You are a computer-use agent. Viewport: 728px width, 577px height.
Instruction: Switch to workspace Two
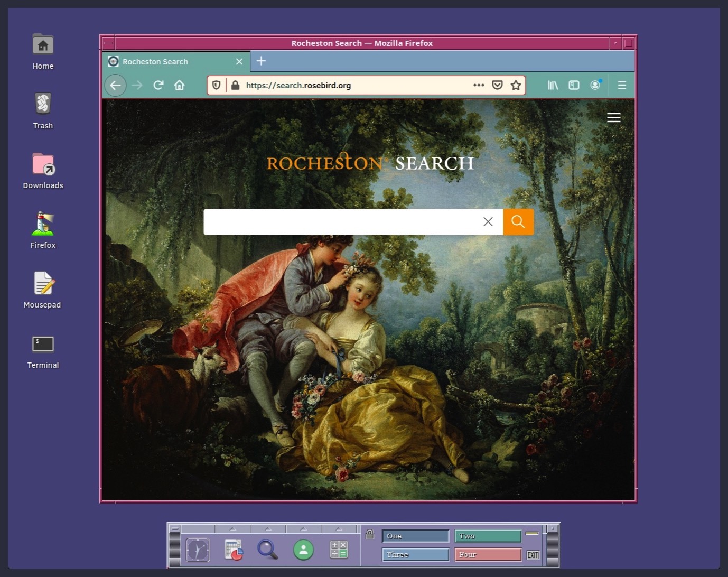point(488,536)
